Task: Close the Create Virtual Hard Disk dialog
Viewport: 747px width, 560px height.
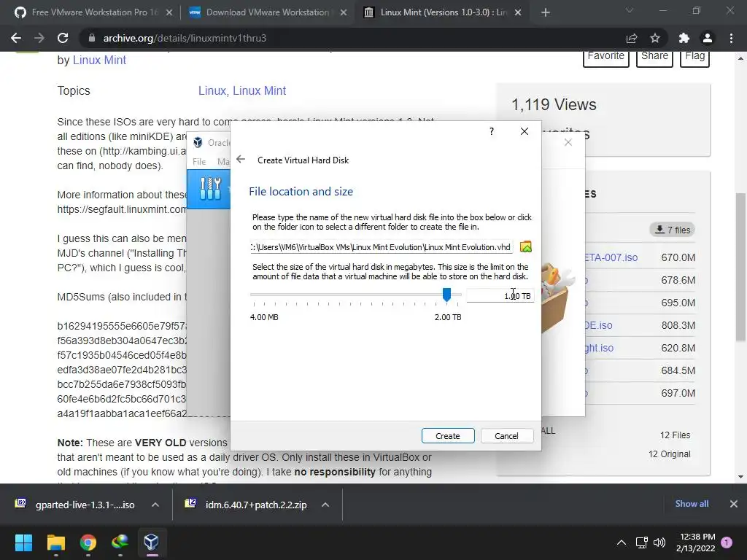Action: 524,131
